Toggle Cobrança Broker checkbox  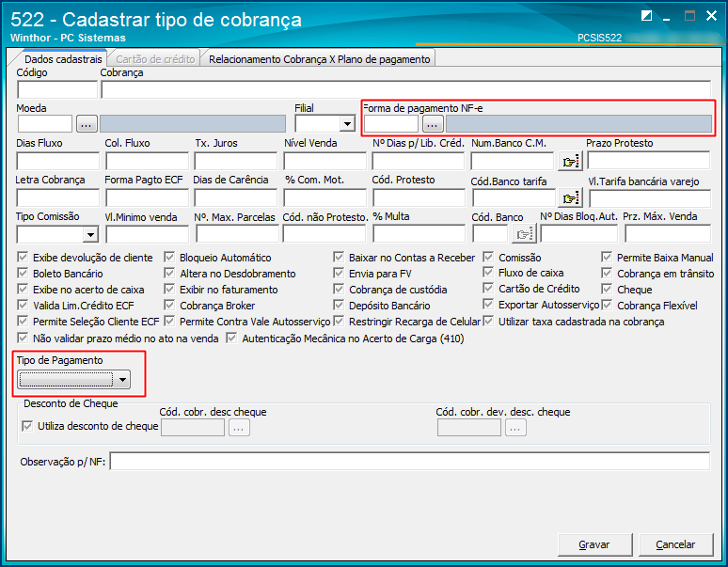pyautogui.click(x=169, y=306)
